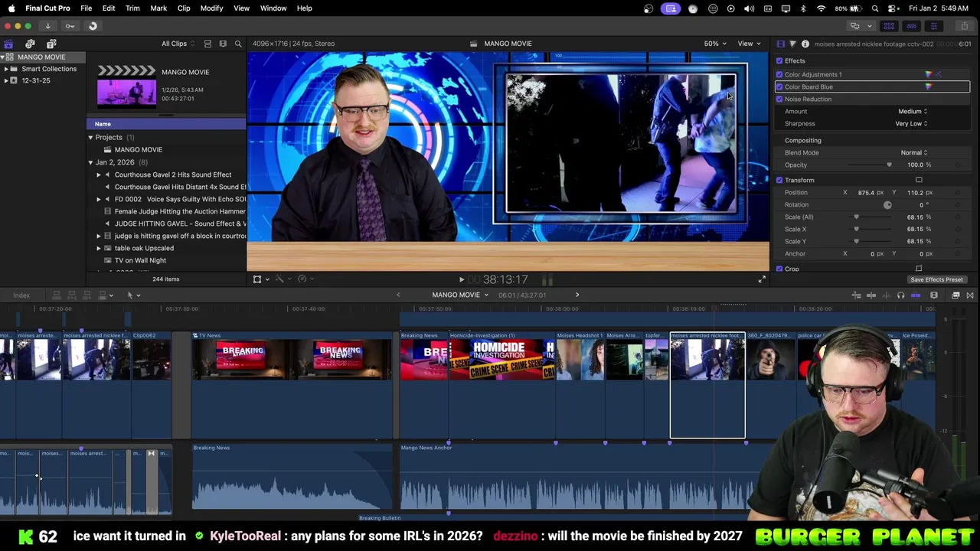Open the viewer View options menu
This screenshot has width=980, height=551.
click(748, 44)
